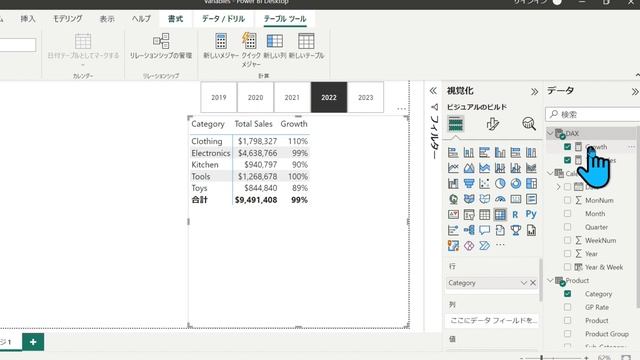Select the 2019 year slicer button
Image resolution: width=640 pixels, height=360 pixels.
coord(219,97)
